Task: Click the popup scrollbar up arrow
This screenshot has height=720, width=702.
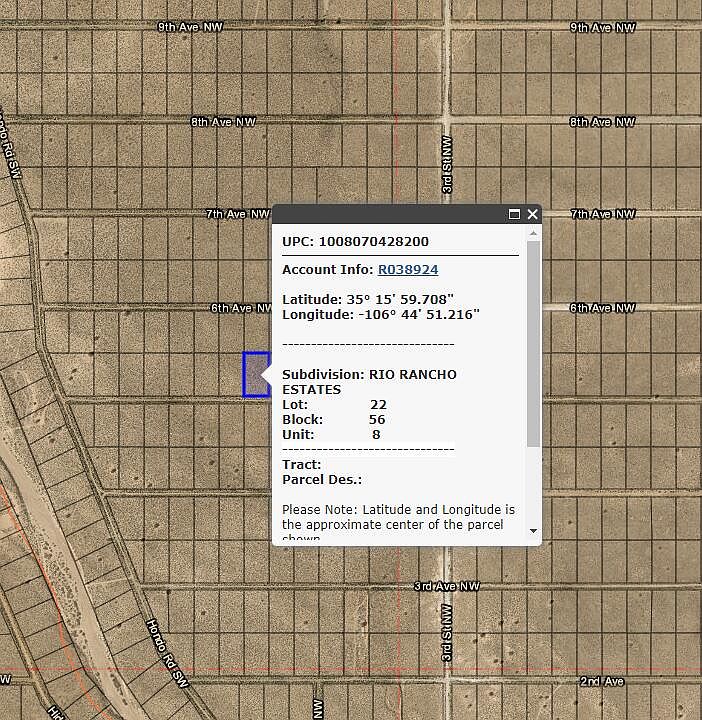Action: click(533, 234)
